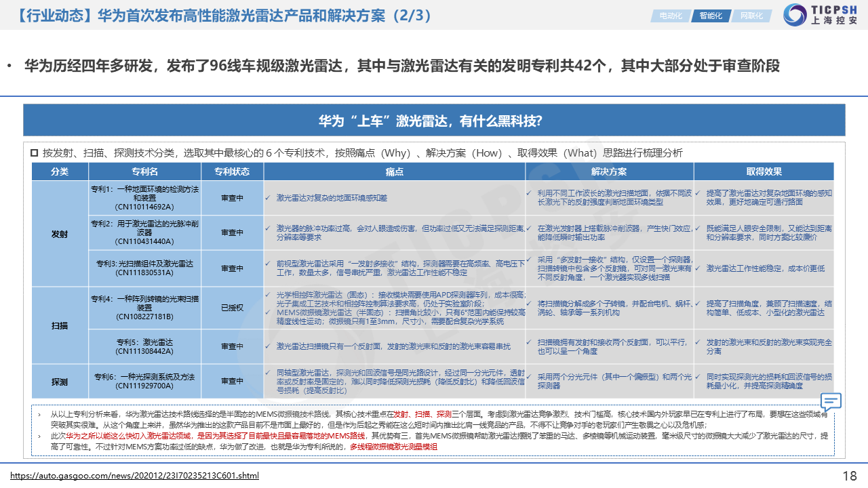Image resolution: width=868 pixels, height=488 pixels.
Task: Click the checkmark beside 激光雷达对复杂的地面环境感知差
Action: pos(268,198)
